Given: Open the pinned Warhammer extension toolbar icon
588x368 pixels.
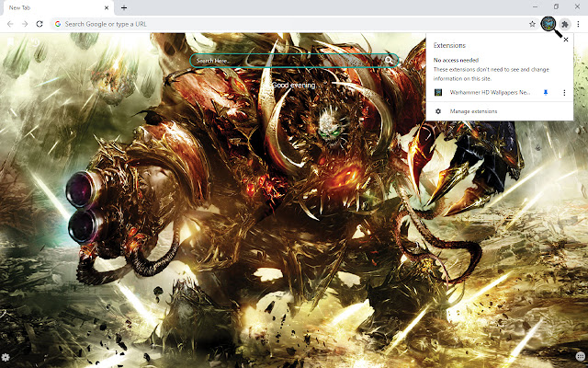Looking at the screenshot, I should coord(548,24).
